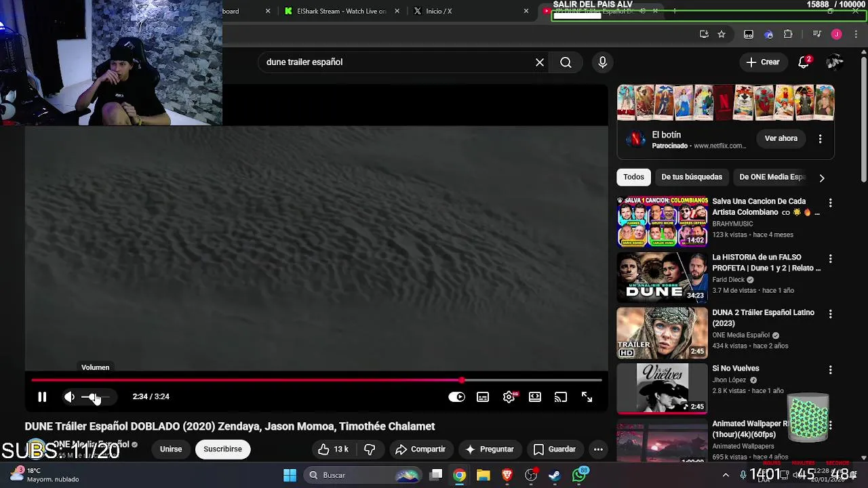Open the Salva Una Cancion video thumbnail
This screenshot has width=868, height=488.
coord(662,222)
